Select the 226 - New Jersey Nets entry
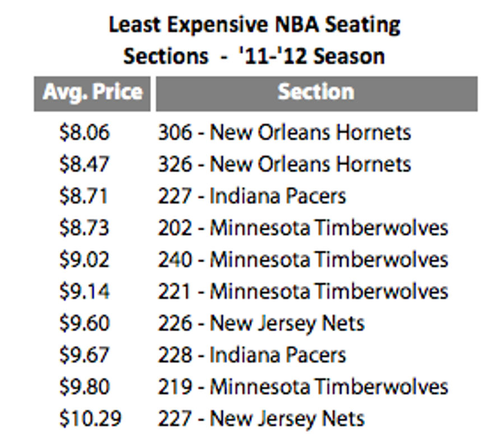Image resolution: width=504 pixels, height=447 pixels. click(x=262, y=324)
